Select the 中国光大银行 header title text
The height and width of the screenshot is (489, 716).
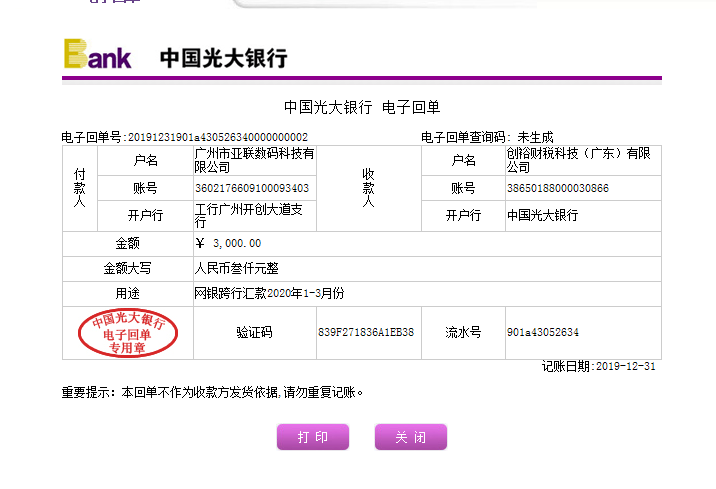(x=224, y=58)
